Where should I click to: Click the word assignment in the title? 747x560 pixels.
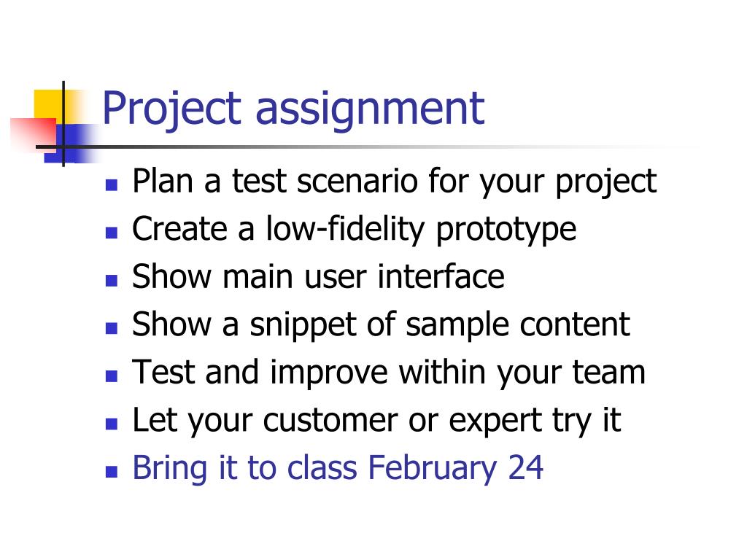click(370, 111)
